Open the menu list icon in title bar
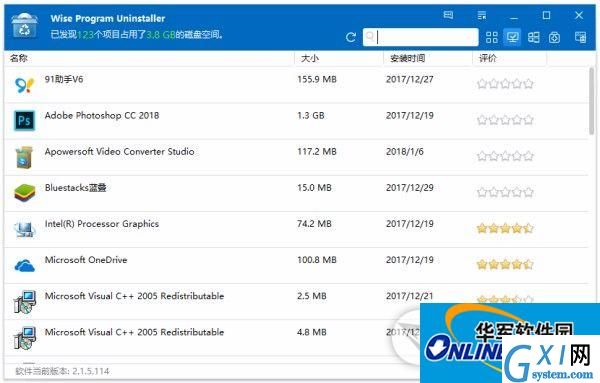The width and height of the screenshot is (600, 383). point(482,15)
